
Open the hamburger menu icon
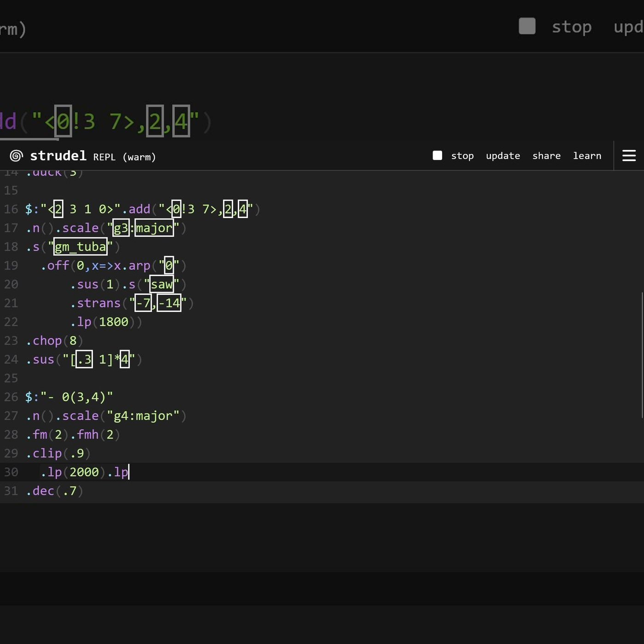pos(629,155)
